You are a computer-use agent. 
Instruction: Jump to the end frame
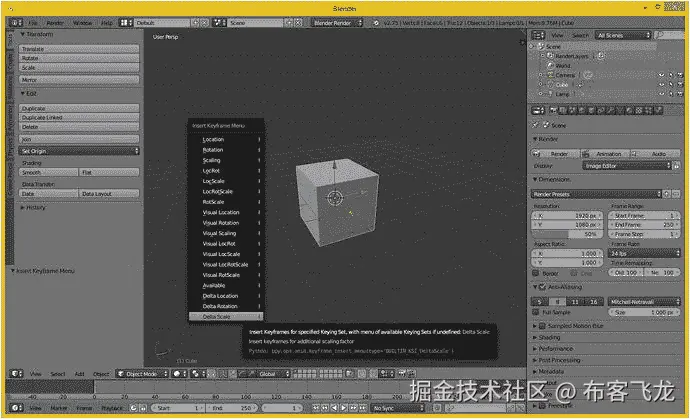pyautogui.click(x=363, y=408)
